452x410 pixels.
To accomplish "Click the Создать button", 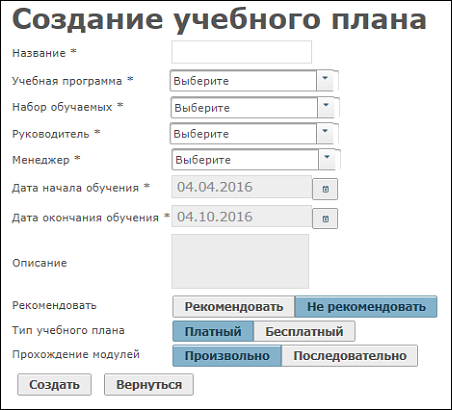I will (x=54, y=385).
